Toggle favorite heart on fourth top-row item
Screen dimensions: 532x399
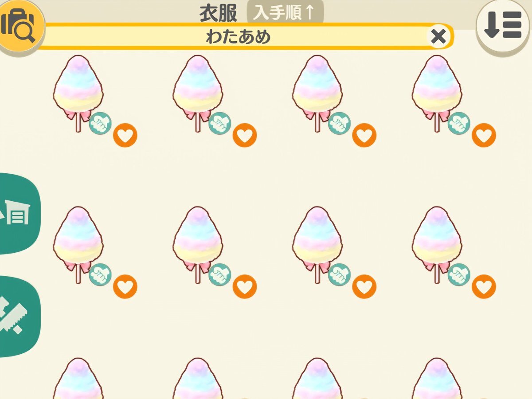[484, 135]
